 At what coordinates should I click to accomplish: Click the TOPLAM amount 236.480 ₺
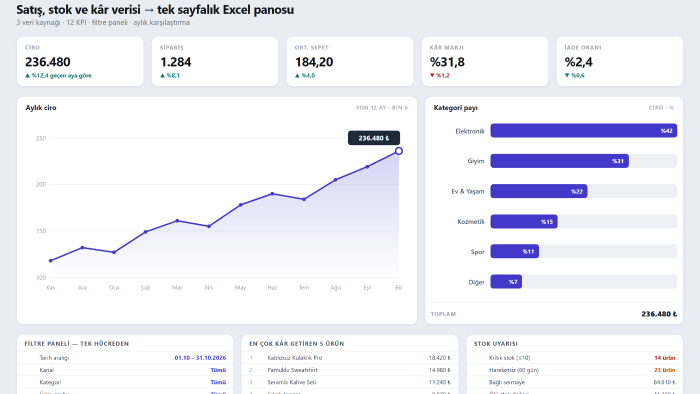click(659, 314)
